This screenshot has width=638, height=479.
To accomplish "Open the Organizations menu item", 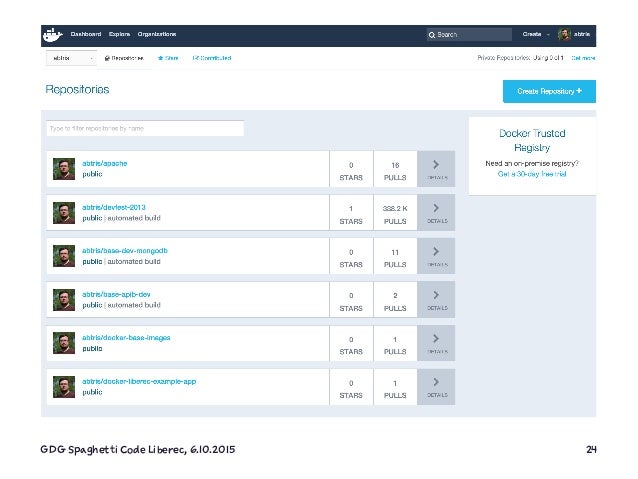I will coord(157,34).
